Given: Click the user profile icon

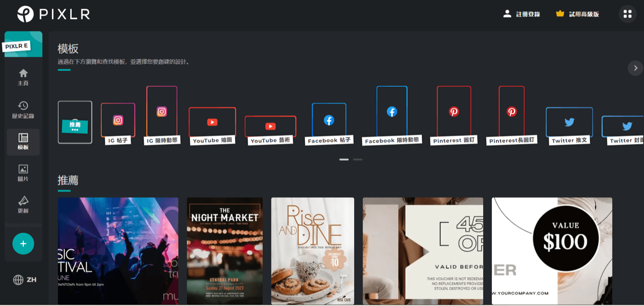Looking at the screenshot, I should tap(507, 14).
